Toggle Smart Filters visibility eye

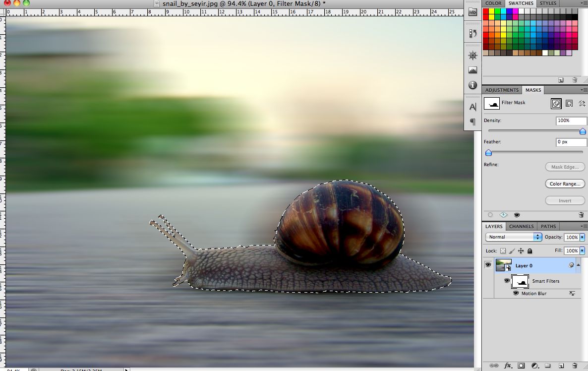507,281
